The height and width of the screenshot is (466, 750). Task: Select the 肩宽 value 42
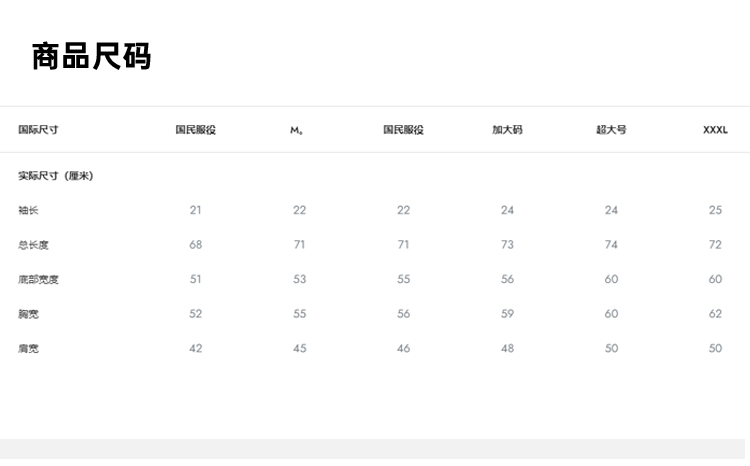[x=195, y=349]
